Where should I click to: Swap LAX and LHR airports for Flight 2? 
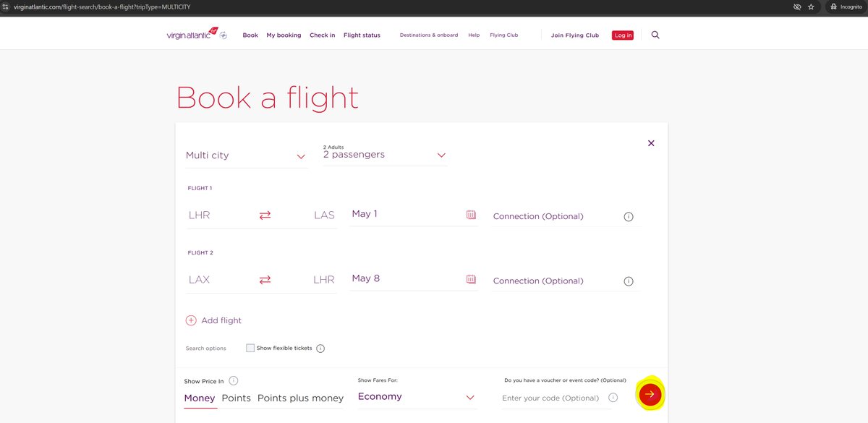(x=265, y=280)
